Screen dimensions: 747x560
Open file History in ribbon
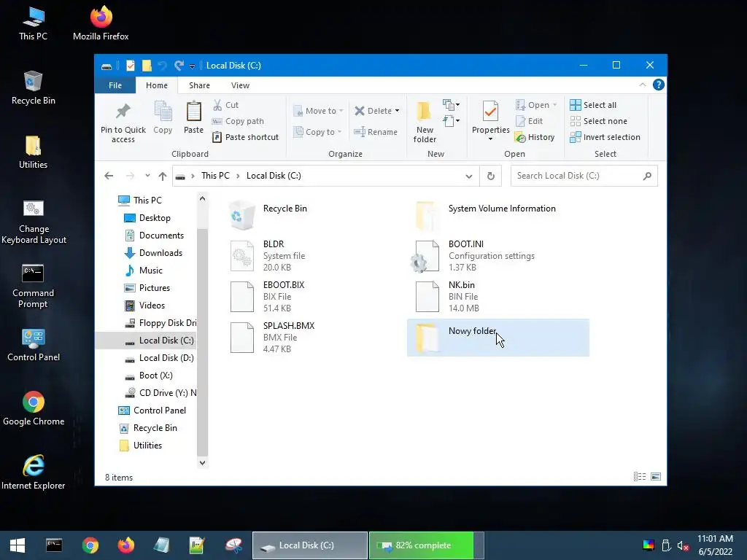tap(535, 137)
